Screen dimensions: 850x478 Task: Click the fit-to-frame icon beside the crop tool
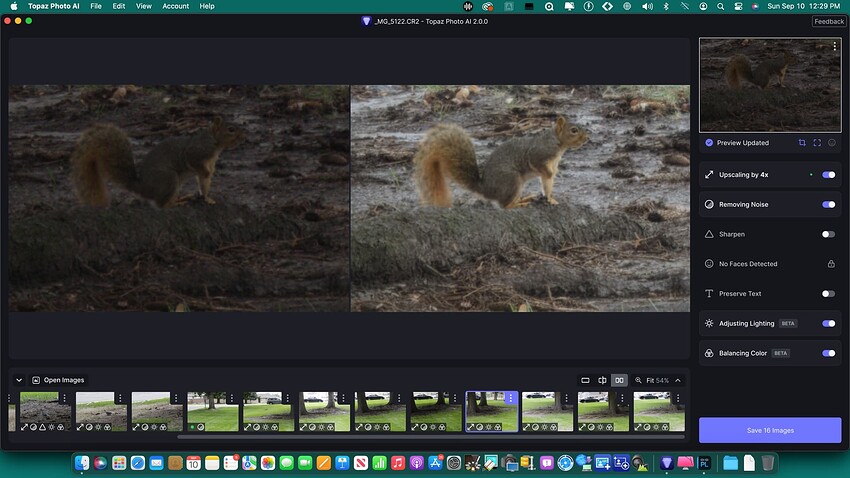coord(817,143)
